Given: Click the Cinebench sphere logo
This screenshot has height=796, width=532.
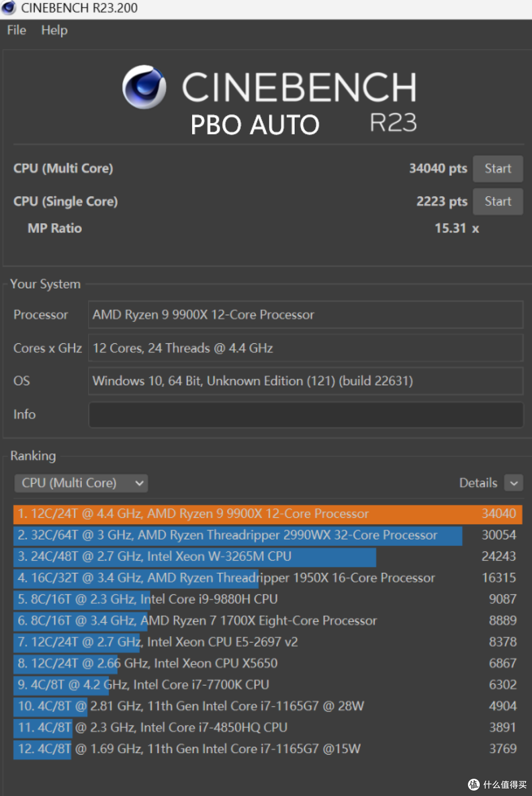Looking at the screenshot, I should click(144, 87).
